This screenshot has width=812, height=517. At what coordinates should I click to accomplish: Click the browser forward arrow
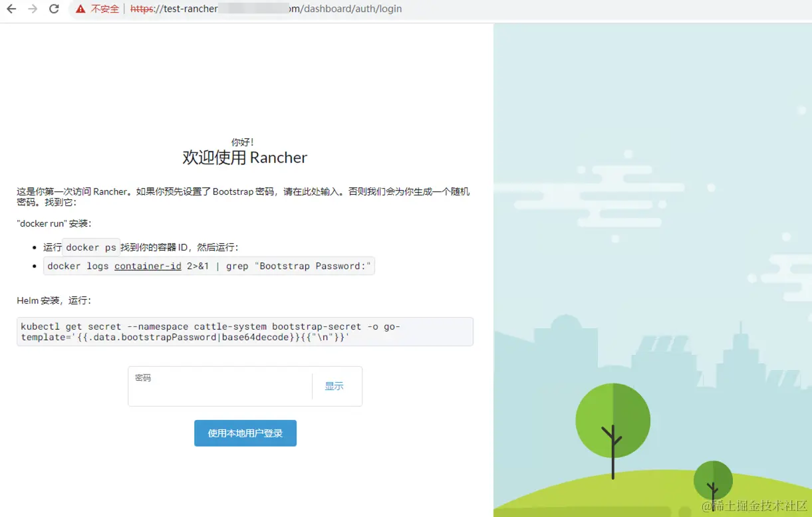[x=33, y=9]
